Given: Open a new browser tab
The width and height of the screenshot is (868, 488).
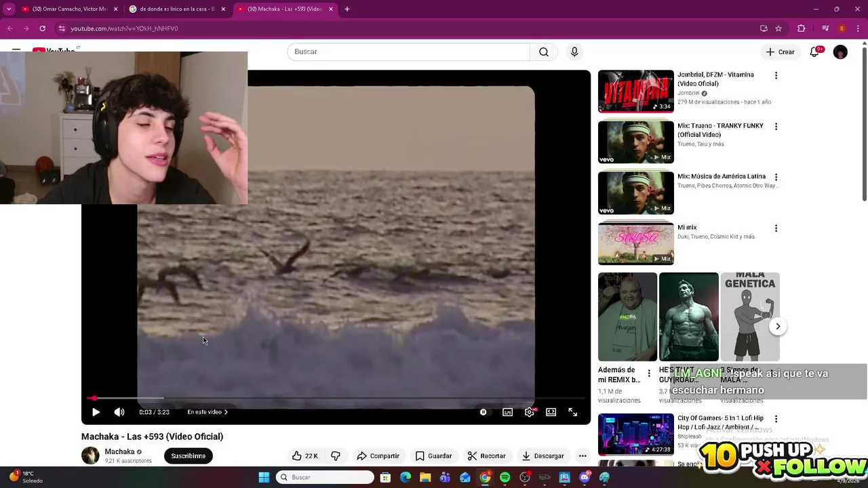Looking at the screenshot, I should (347, 9).
